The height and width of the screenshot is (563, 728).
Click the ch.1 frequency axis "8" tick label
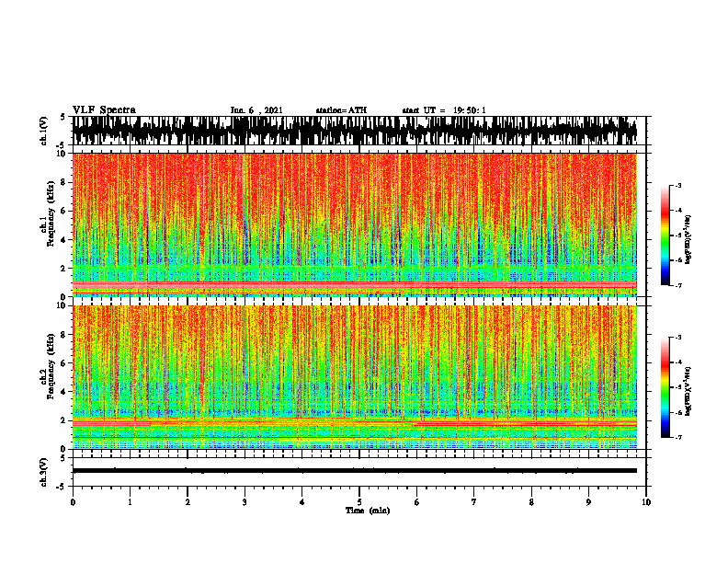point(64,182)
